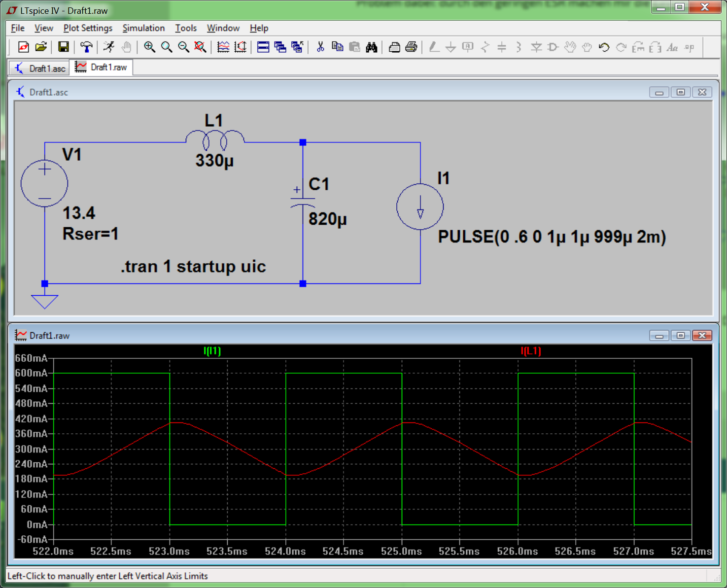
Task: Click the Find binoculars icon
Action: [x=372, y=47]
